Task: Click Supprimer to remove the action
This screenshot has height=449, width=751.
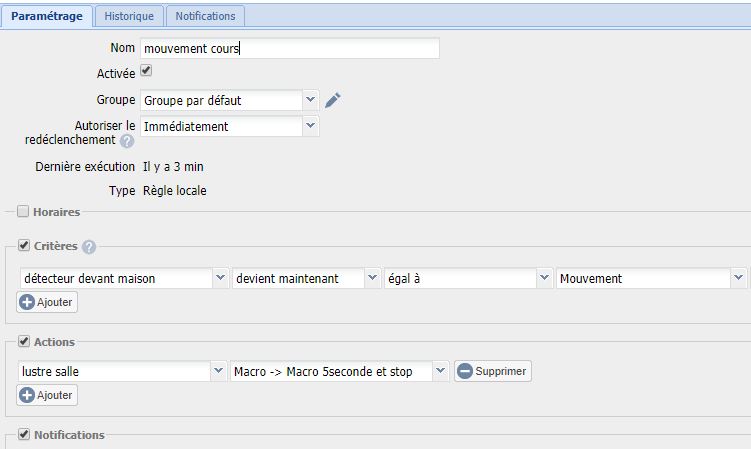Action: click(x=493, y=371)
